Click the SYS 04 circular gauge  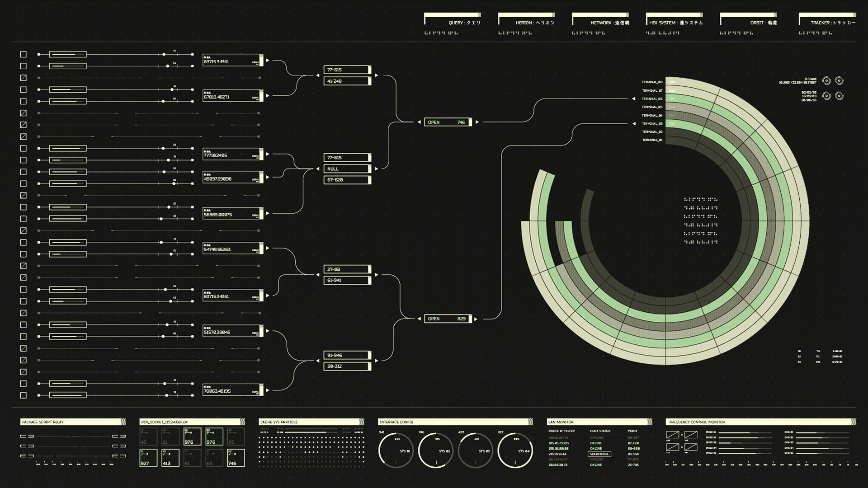pyautogui.click(x=515, y=451)
